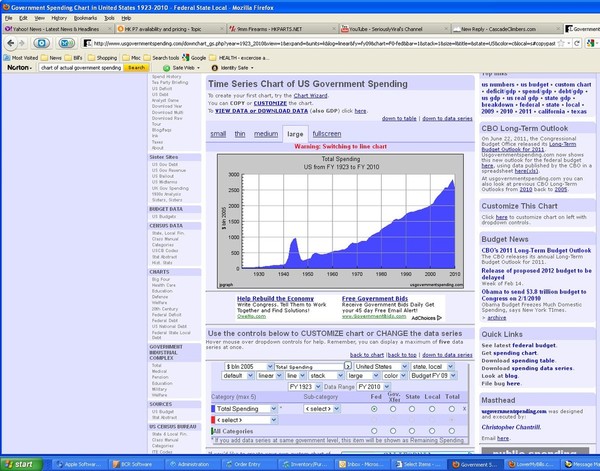Click the browser Back arrow button
This screenshot has width=600, height=471.
click(11, 43)
